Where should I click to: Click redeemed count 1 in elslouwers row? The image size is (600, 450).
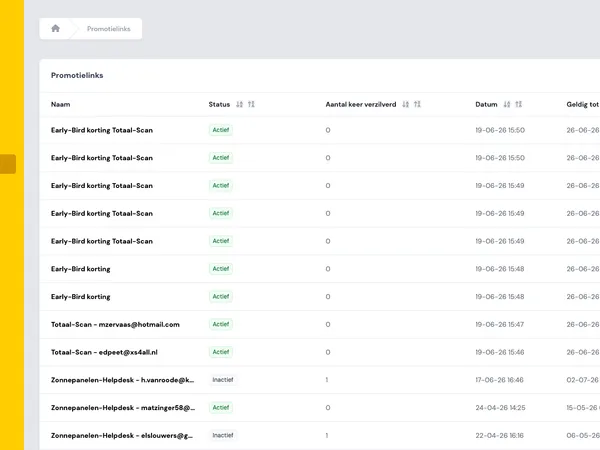(327, 435)
